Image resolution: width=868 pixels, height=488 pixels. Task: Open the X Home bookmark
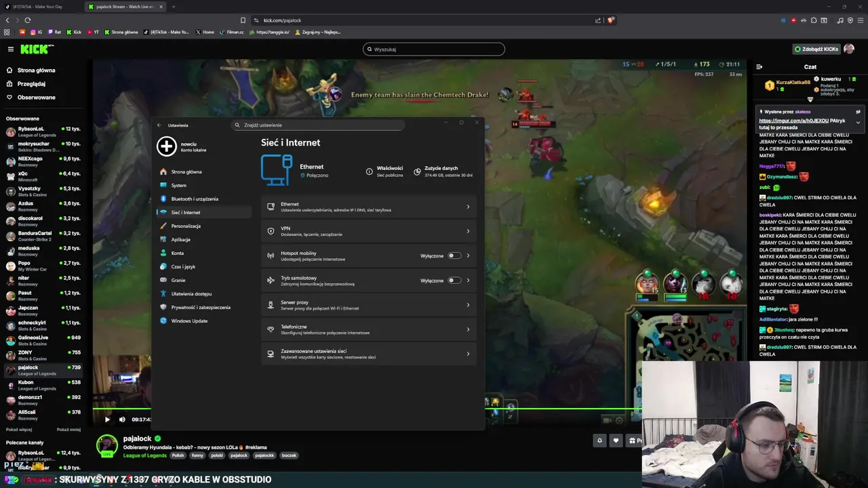205,32
